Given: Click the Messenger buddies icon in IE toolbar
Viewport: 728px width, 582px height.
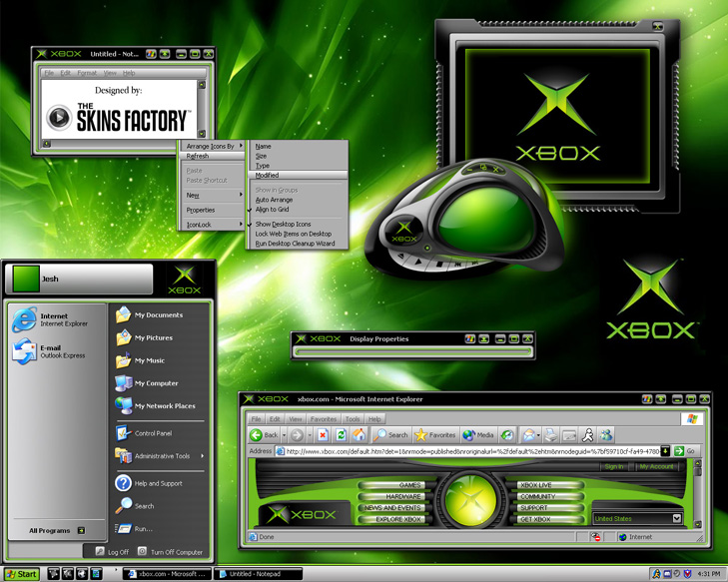Looking at the screenshot, I should point(606,435).
